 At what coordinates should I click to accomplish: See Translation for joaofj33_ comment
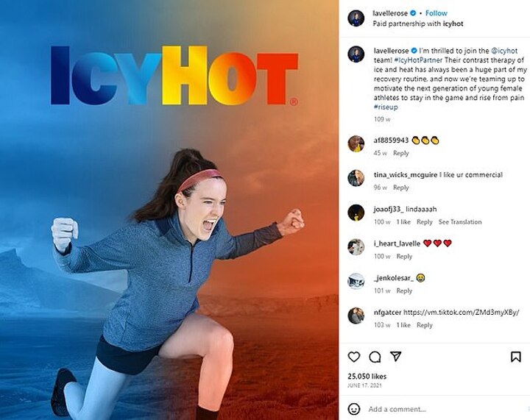pos(460,222)
